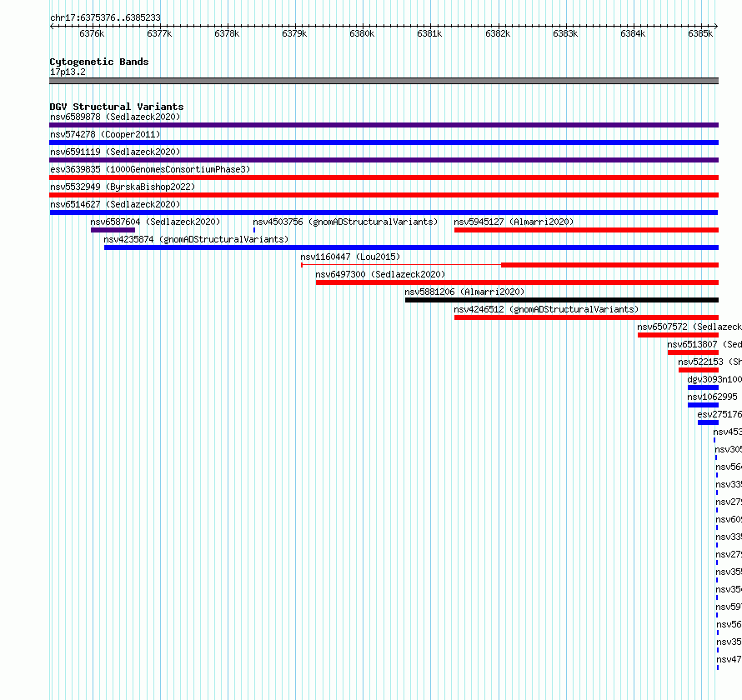Click the tiny blue nsv4503756 marker
This screenshot has height=700, width=742.
tap(254, 230)
